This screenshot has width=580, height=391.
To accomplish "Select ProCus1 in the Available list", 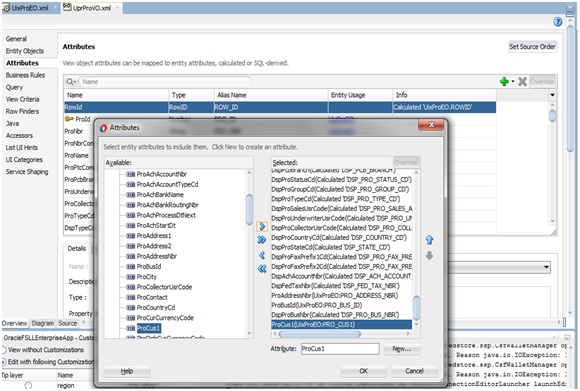I will click(x=148, y=328).
